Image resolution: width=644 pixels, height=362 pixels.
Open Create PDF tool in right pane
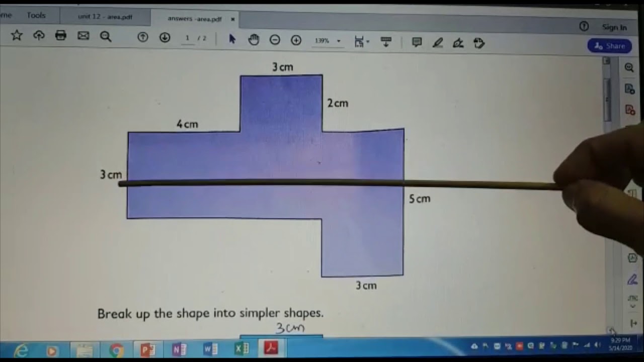(630, 110)
